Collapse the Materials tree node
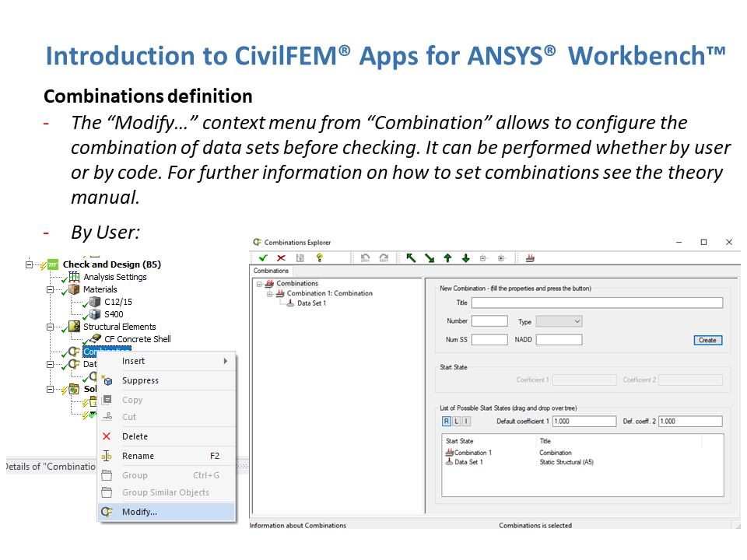 pos(51,289)
